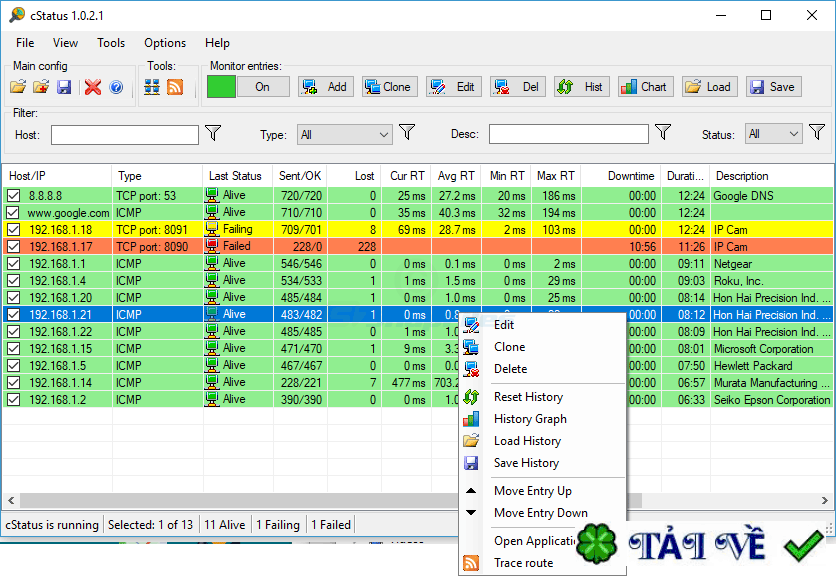Click the blue help question mark icon
Viewport: 836px width, 576px height.
(x=116, y=87)
